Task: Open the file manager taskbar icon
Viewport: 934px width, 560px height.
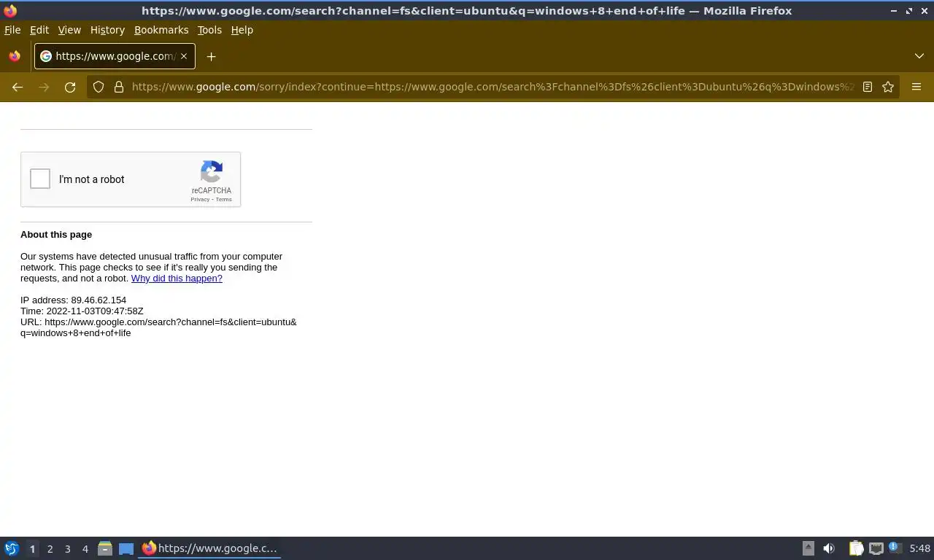Action: [x=105, y=548]
